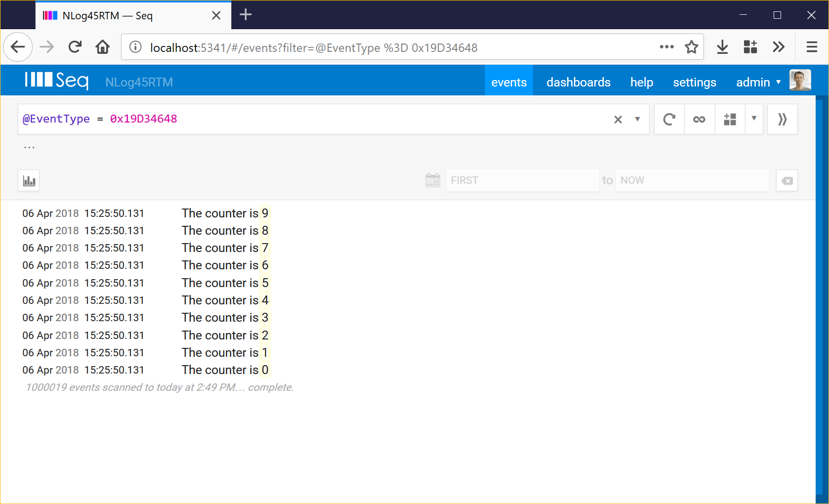Open the browser hamburger menu
Image resolution: width=829 pixels, height=504 pixels.
tap(812, 47)
